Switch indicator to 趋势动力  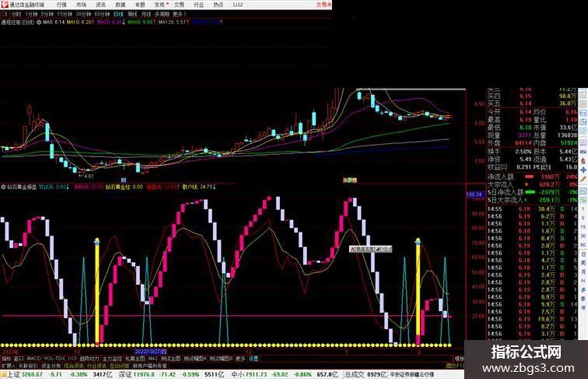pyautogui.click(x=89, y=358)
